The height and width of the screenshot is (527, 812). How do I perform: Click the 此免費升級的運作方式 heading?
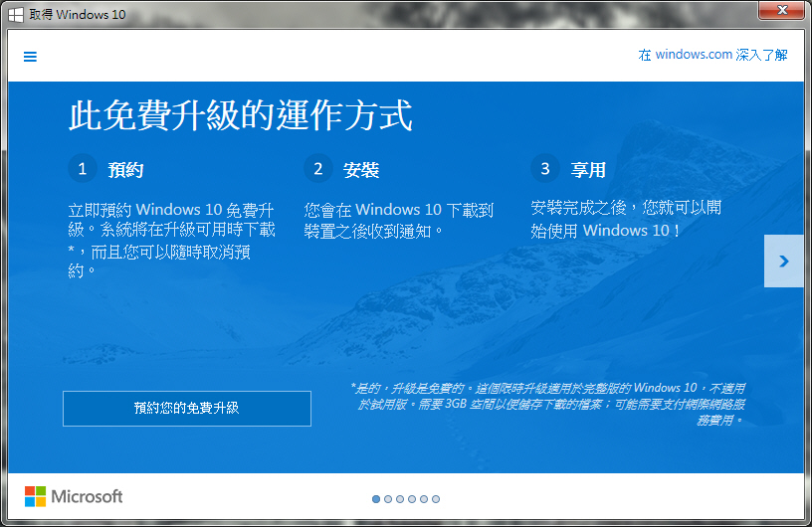click(x=240, y=115)
